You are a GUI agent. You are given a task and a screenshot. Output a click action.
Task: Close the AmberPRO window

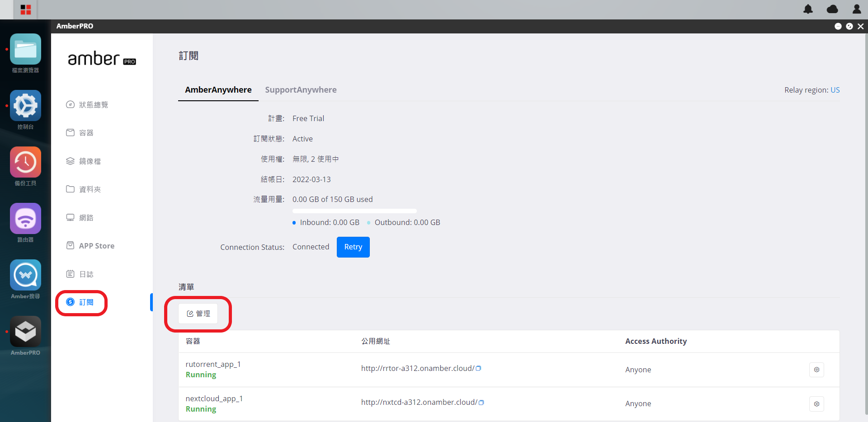tap(861, 26)
